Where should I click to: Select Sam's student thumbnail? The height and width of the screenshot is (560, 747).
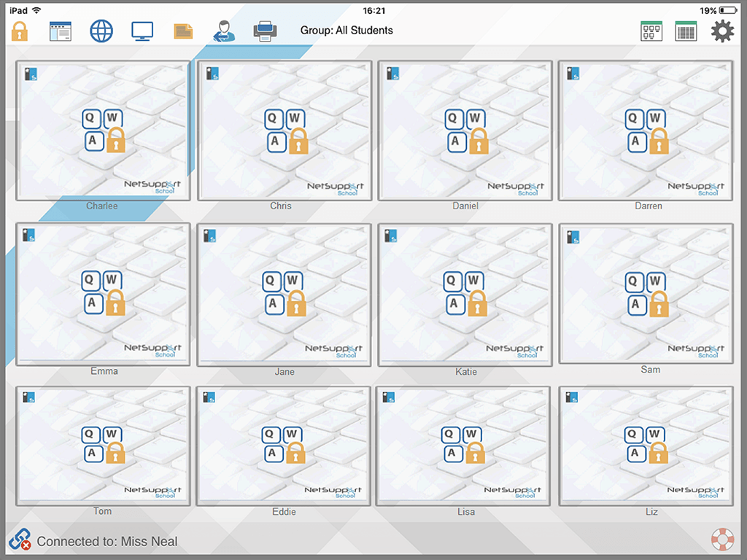646,293
